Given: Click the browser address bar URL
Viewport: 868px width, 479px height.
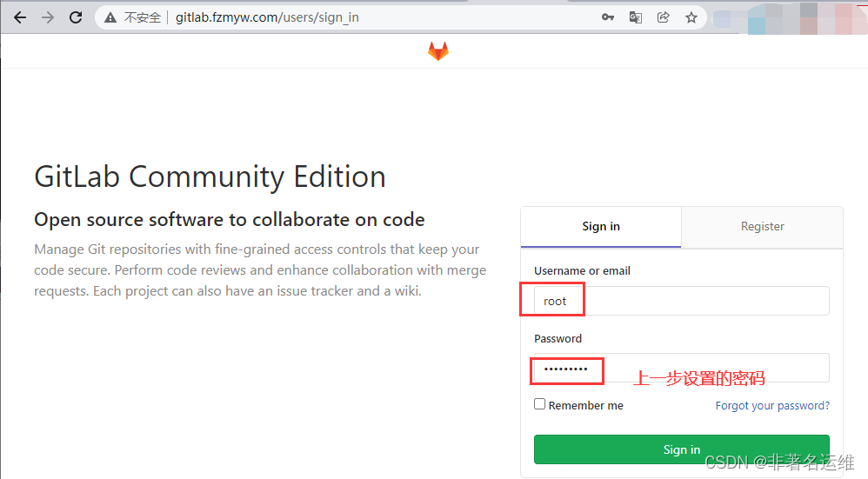Looking at the screenshot, I should (267, 17).
